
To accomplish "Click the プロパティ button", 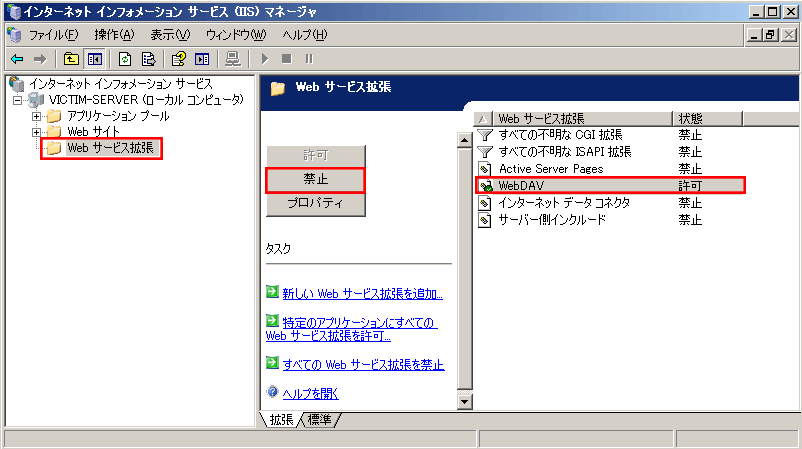I will pos(316,203).
